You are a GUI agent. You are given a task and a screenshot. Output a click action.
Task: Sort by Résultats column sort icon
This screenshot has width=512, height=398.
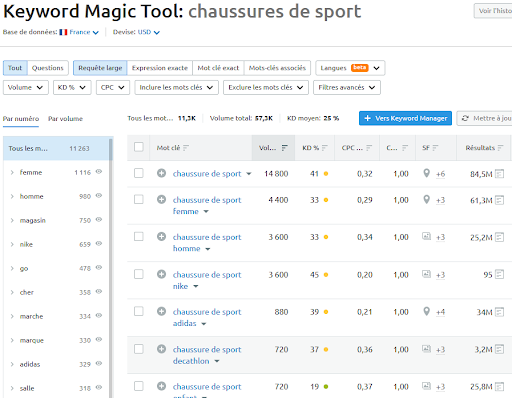point(500,148)
